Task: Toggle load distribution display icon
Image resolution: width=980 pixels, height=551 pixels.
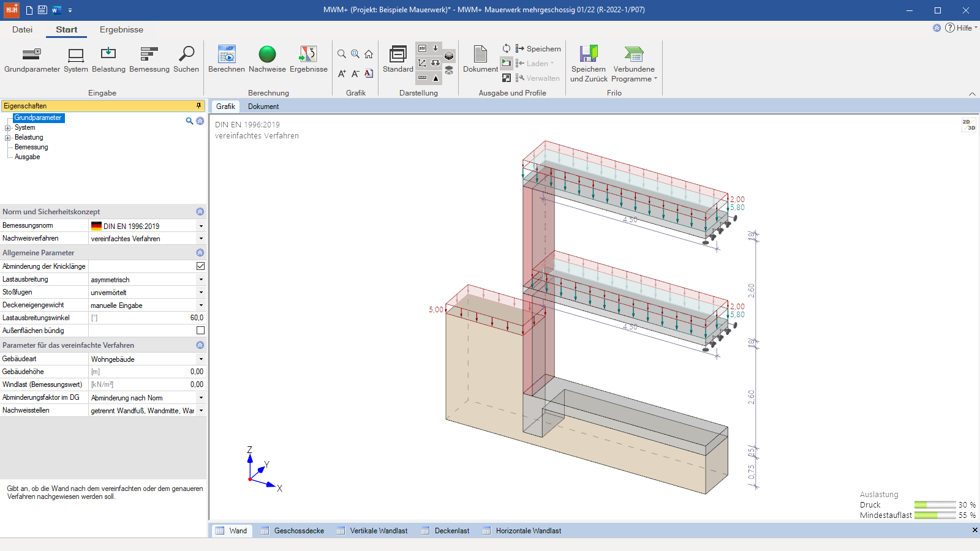Action: tap(435, 63)
